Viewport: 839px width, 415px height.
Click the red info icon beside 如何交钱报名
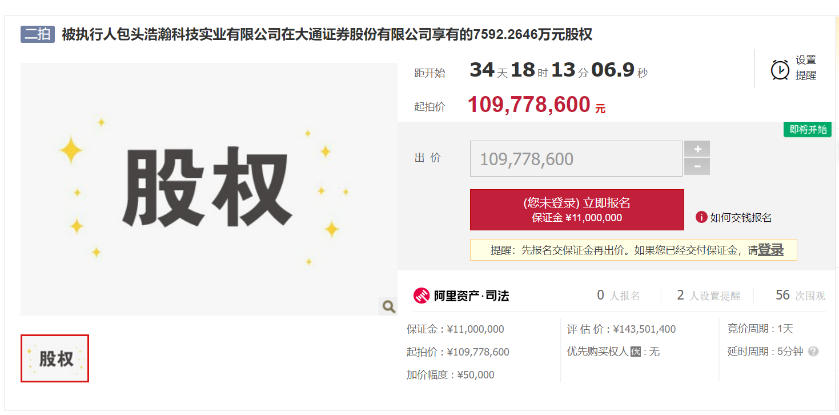pyautogui.click(x=701, y=217)
